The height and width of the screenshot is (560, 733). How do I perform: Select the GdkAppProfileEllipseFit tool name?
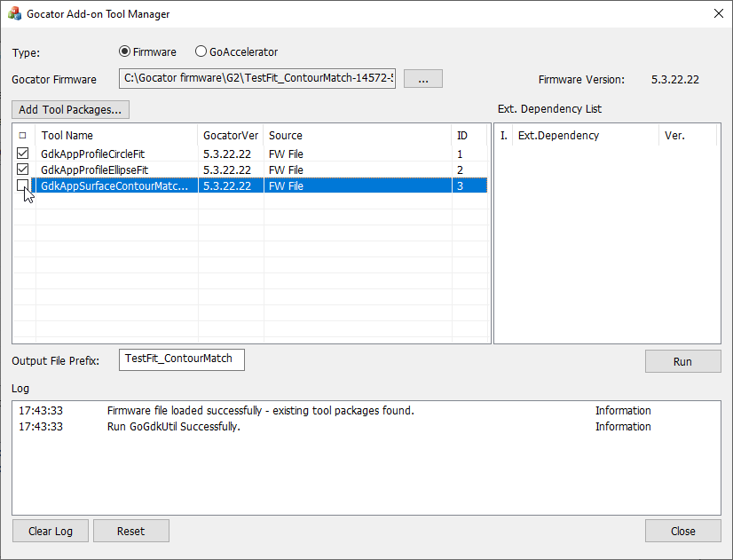(94, 170)
